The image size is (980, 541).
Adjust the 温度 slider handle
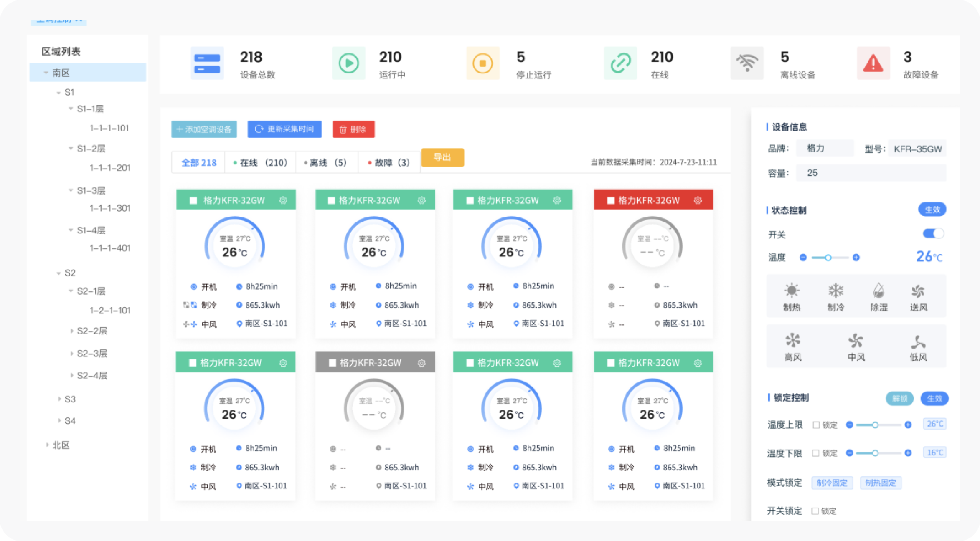coord(828,258)
